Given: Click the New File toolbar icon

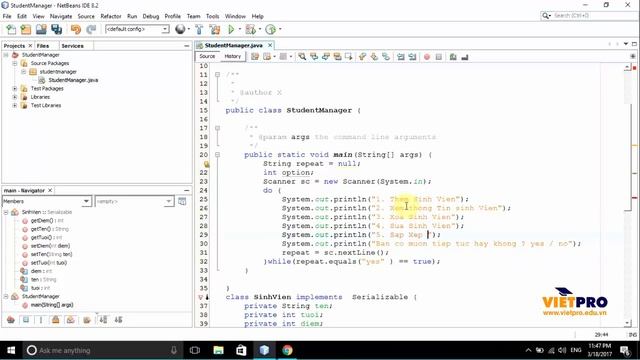Looking at the screenshot, I should (x=11, y=29).
